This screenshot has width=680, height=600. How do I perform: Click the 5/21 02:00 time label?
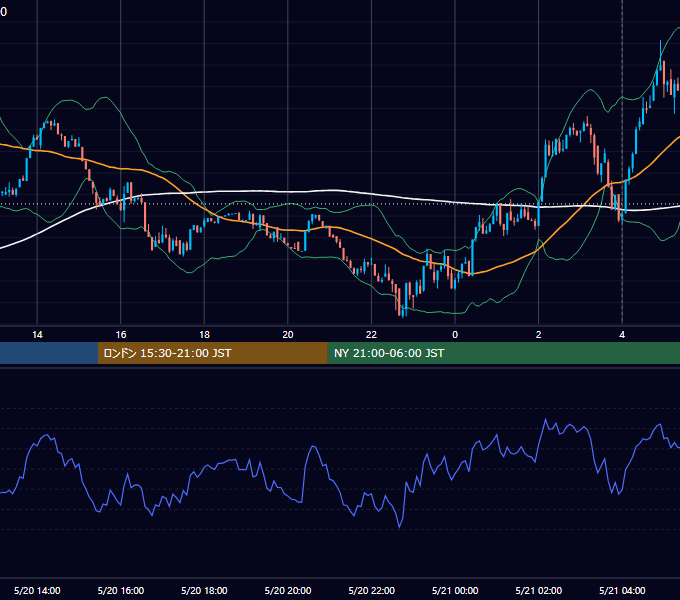point(539,590)
